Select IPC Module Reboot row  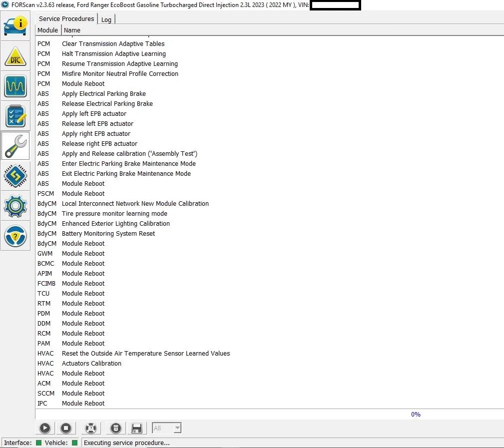click(269, 403)
